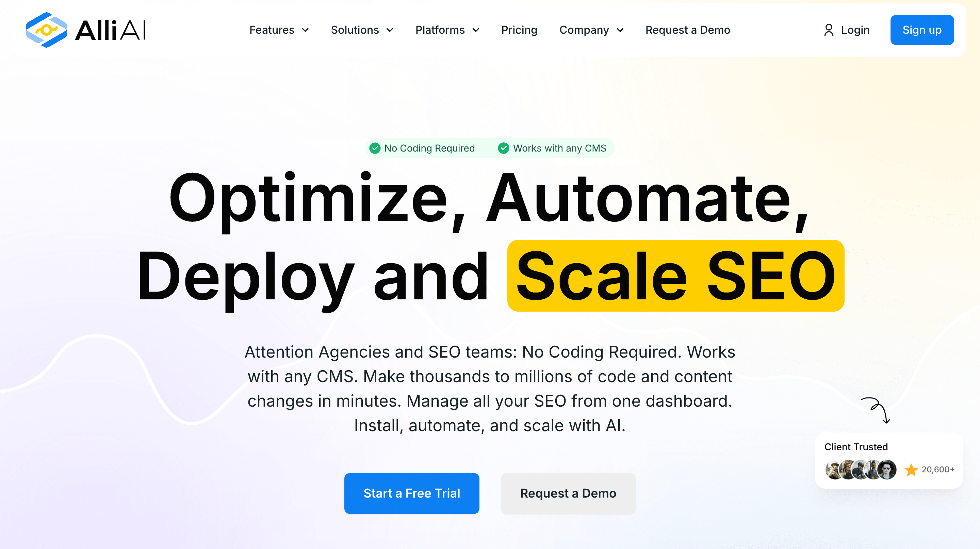Select the Pricing menu item

tap(518, 30)
